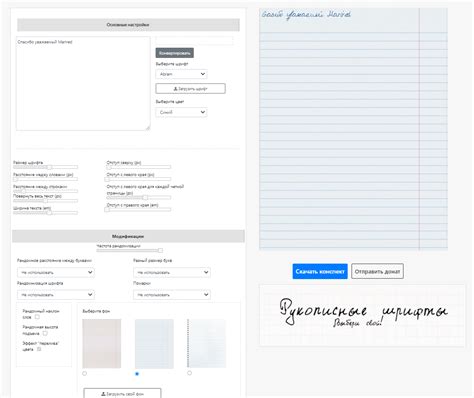Click the Отправить донат button
Screen dimensions: 474x398
[x=377, y=271]
